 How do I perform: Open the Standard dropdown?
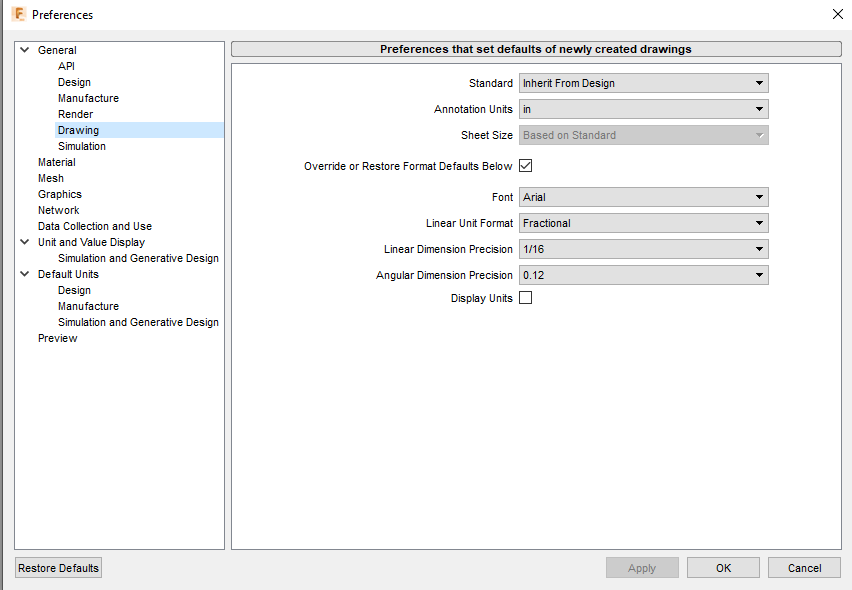[x=643, y=83]
